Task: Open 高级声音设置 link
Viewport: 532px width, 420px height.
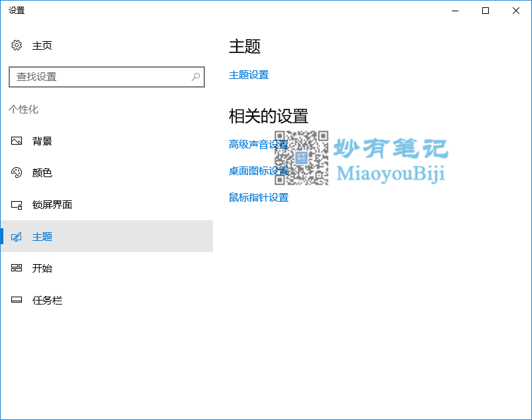Action: pyautogui.click(x=259, y=145)
